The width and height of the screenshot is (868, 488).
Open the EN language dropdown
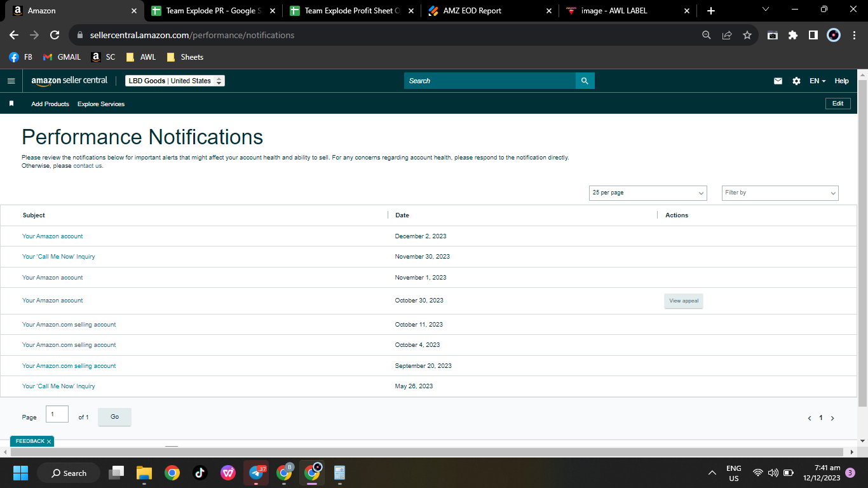tap(818, 81)
